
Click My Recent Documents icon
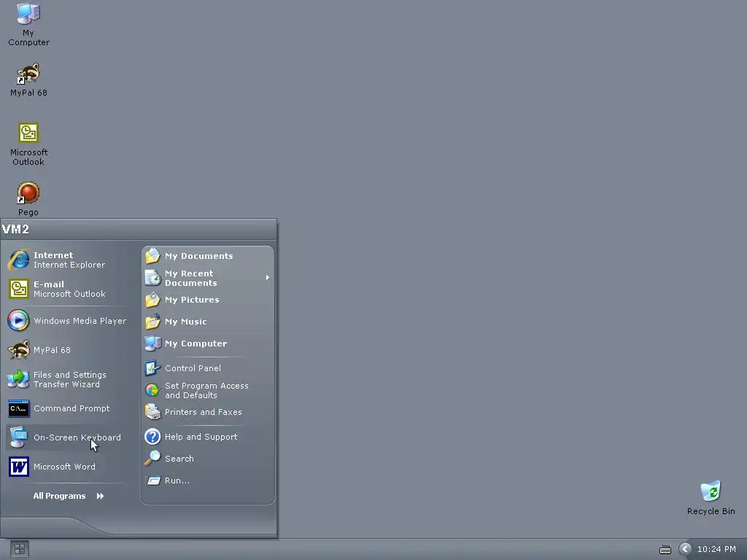coord(152,278)
